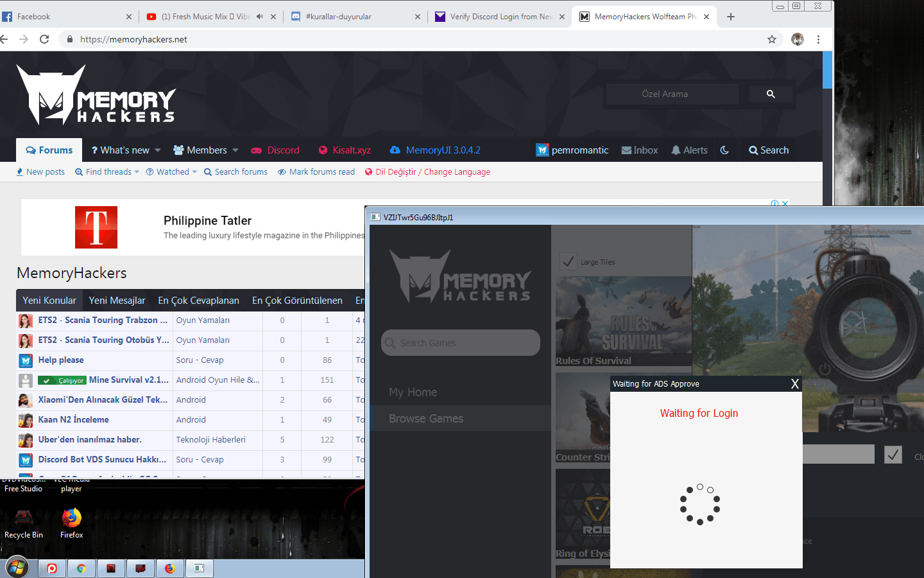924x578 pixels.
Task: Click the New posts link
Action: click(x=40, y=172)
